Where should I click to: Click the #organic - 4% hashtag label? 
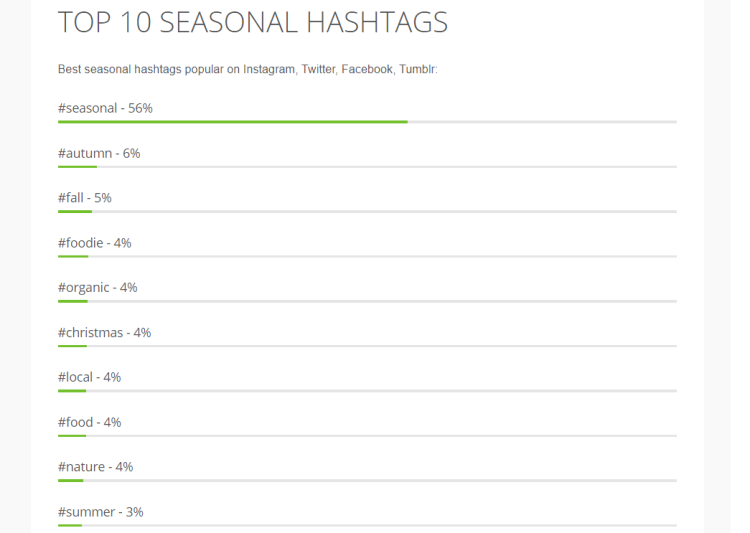coord(98,288)
